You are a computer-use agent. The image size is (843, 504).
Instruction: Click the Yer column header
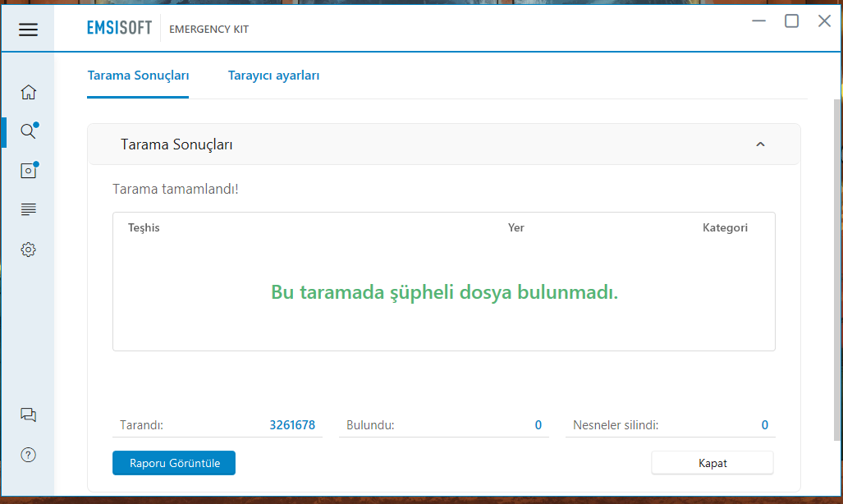[x=516, y=227]
